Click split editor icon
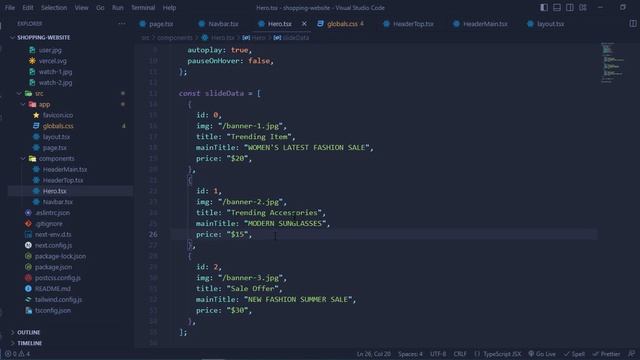This screenshot has height=360, width=640. pos(633,24)
